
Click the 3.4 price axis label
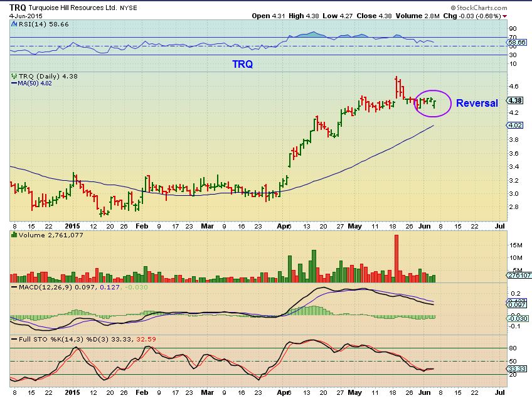(514, 167)
